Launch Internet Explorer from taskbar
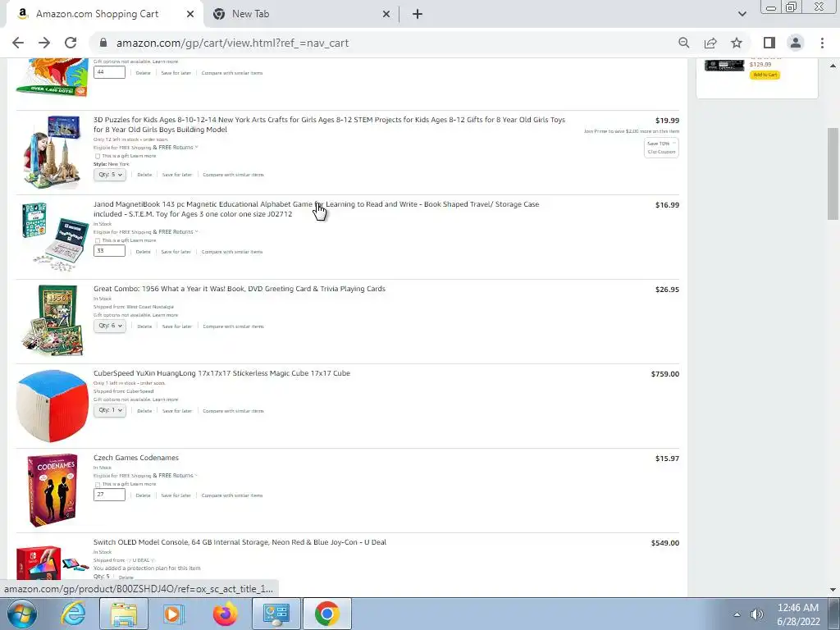 click(73, 614)
